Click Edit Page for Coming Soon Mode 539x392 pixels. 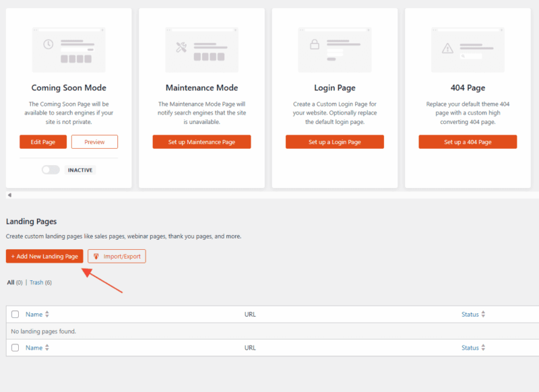[x=43, y=142]
